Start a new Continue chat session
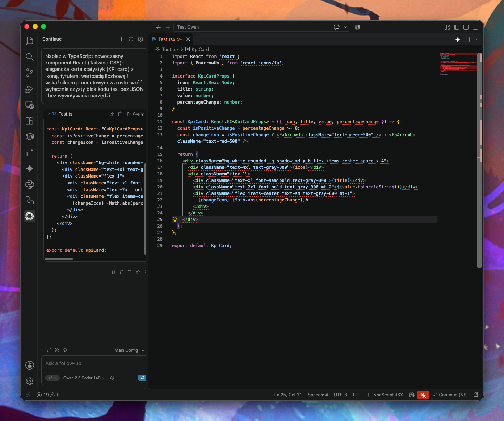Image resolution: width=504 pixels, height=421 pixels. pyautogui.click(x=121, y=39)
